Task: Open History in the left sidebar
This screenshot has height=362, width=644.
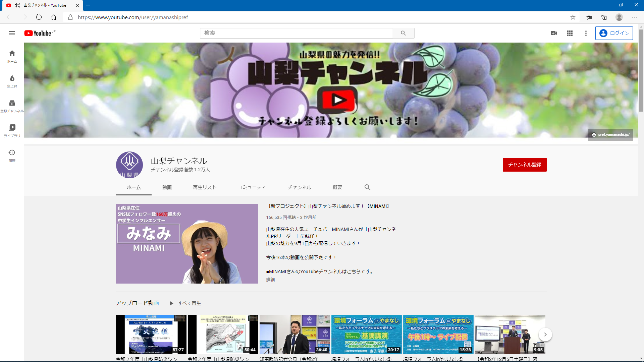Action: [12, 156]
